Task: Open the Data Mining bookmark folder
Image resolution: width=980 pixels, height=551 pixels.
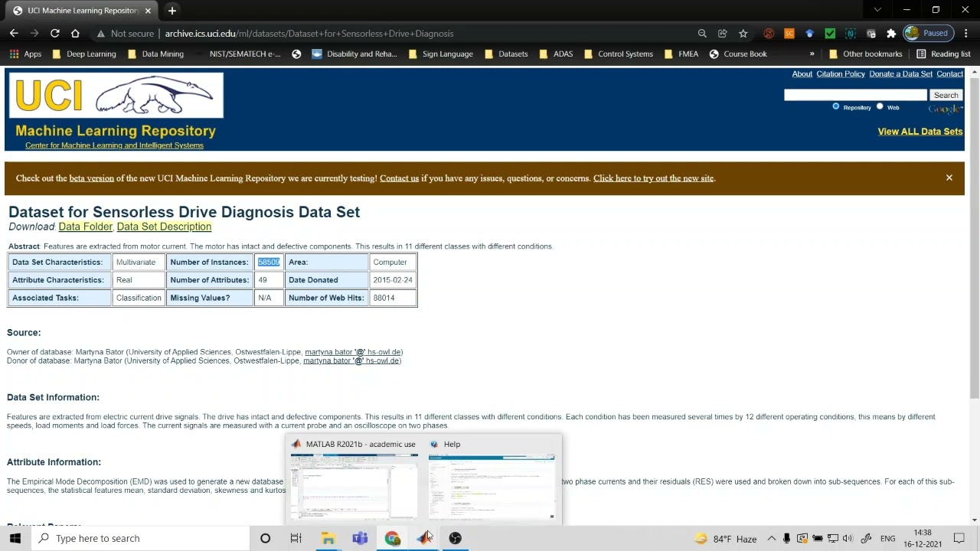Action: pos(155,54)
